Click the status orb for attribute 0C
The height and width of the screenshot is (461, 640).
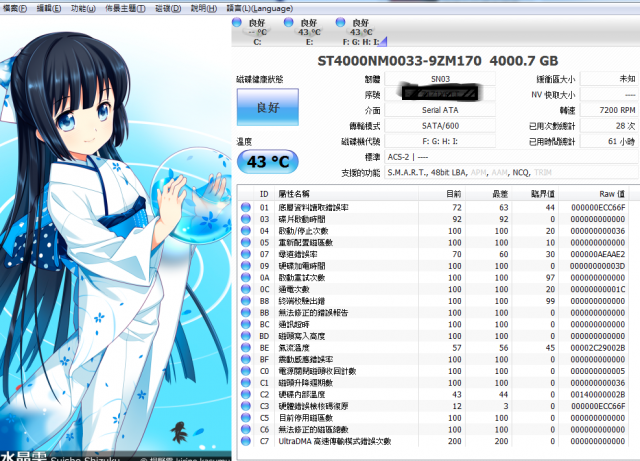pyautogui.click(x=246, y=289)
